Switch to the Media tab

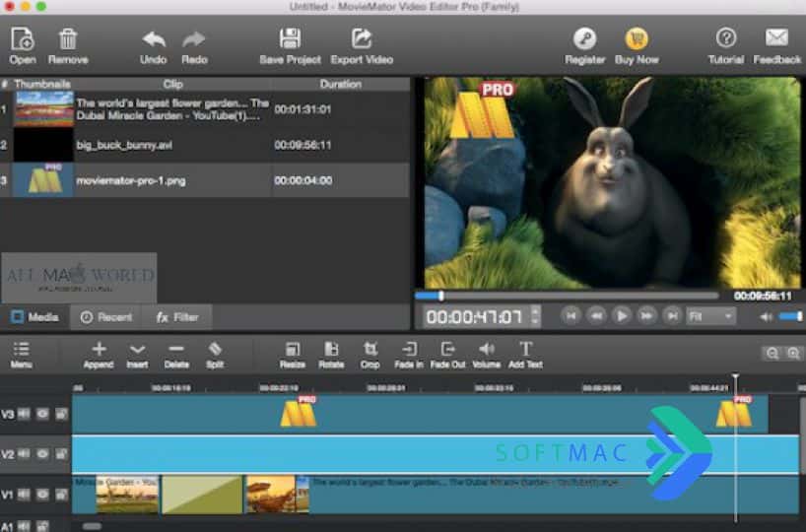click(34, 317)
